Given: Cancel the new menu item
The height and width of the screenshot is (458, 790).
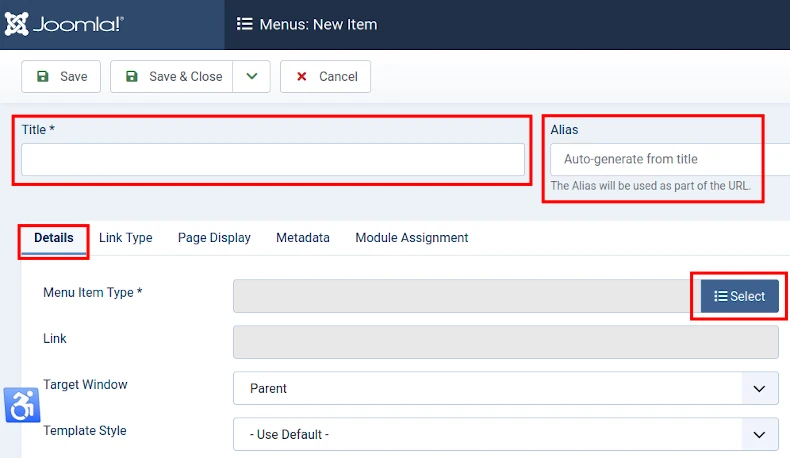Looking at the screenshot, I should [325, 76].
